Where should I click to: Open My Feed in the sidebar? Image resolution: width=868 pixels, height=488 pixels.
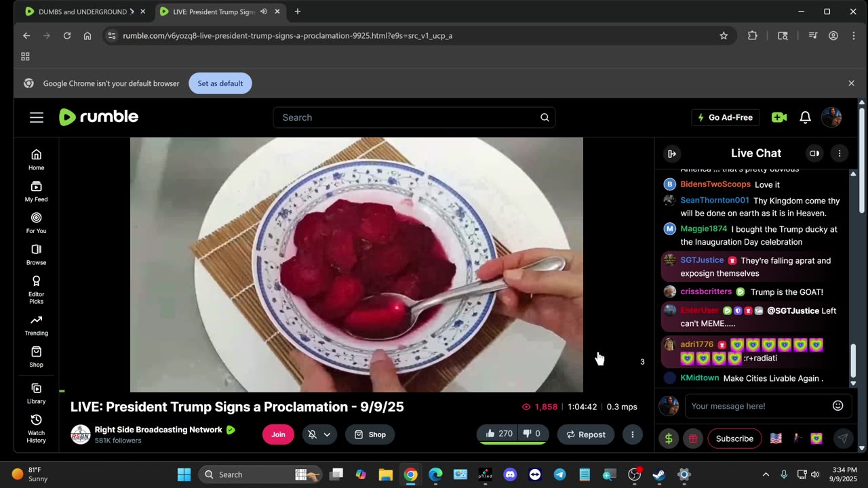(x=37, y=192)
